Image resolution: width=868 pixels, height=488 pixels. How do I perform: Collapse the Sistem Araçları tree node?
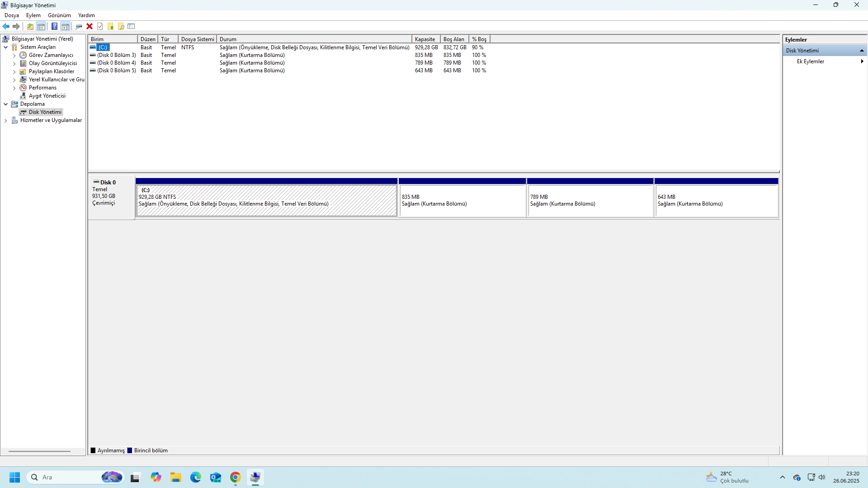5,47
